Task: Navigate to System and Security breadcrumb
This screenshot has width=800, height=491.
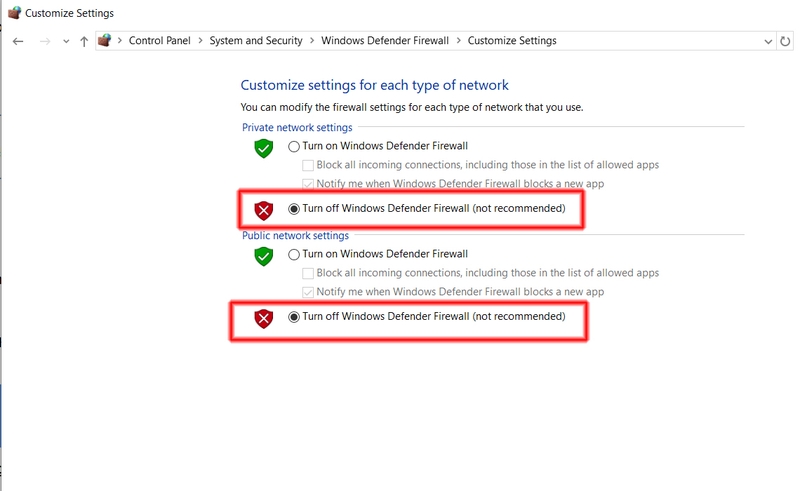Action: [x=256, y=40]
